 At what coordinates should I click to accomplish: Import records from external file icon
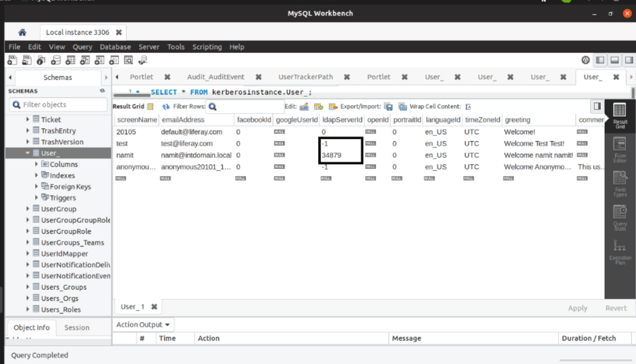point(402,107)
